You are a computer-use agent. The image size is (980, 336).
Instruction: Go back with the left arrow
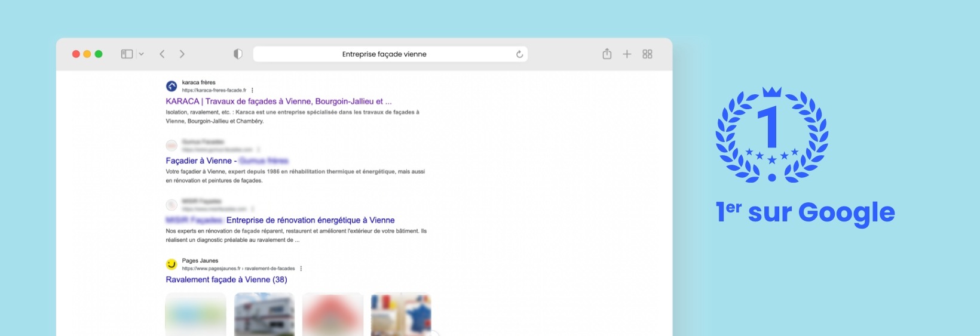coord(162,54)
